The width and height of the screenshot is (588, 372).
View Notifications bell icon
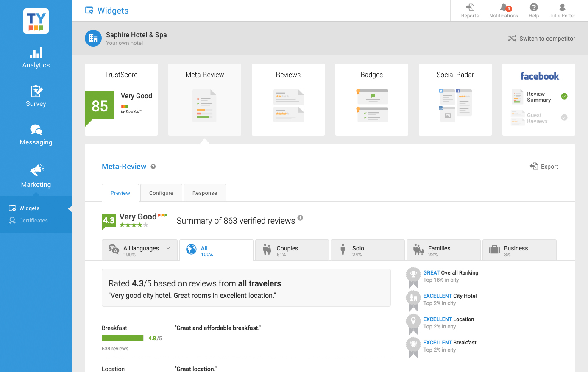click(504, 8)
